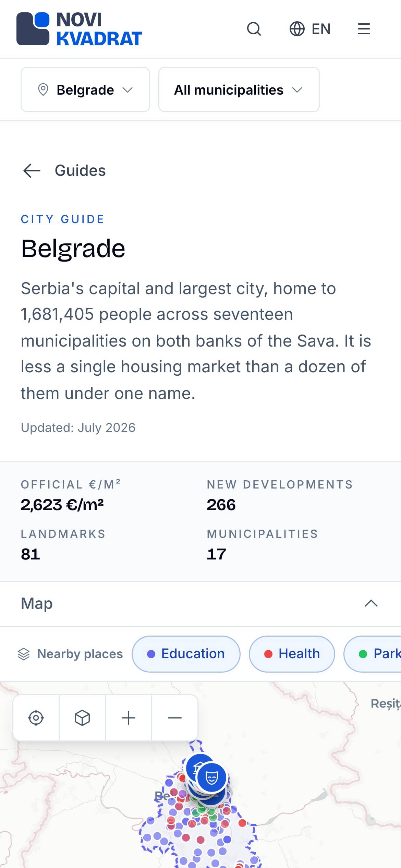Click the Nearby places label
Image resolution: width=401 pixels, height=868 pixels.
coord(80,654)
